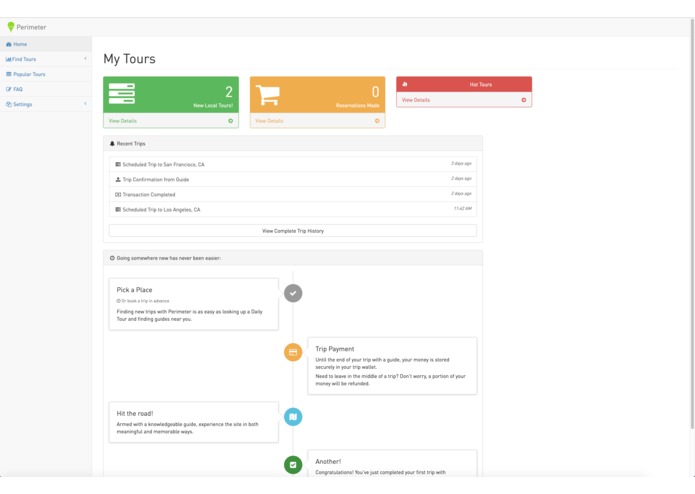Click View Details under Hot Tours

(416, 100)
